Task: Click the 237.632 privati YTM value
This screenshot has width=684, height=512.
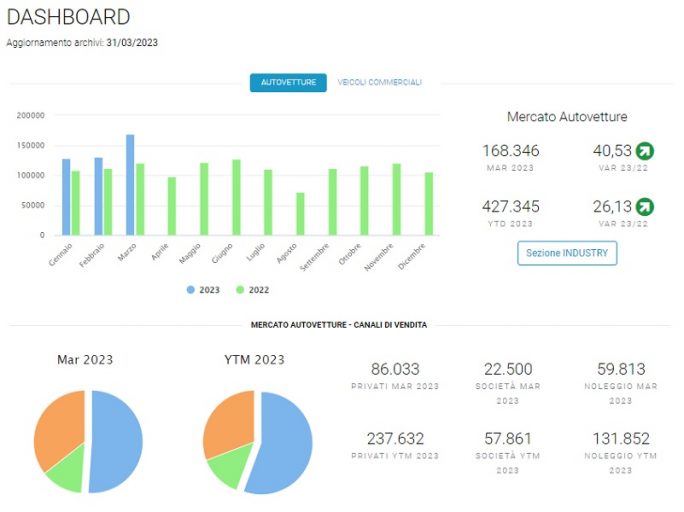Action: 395,439
